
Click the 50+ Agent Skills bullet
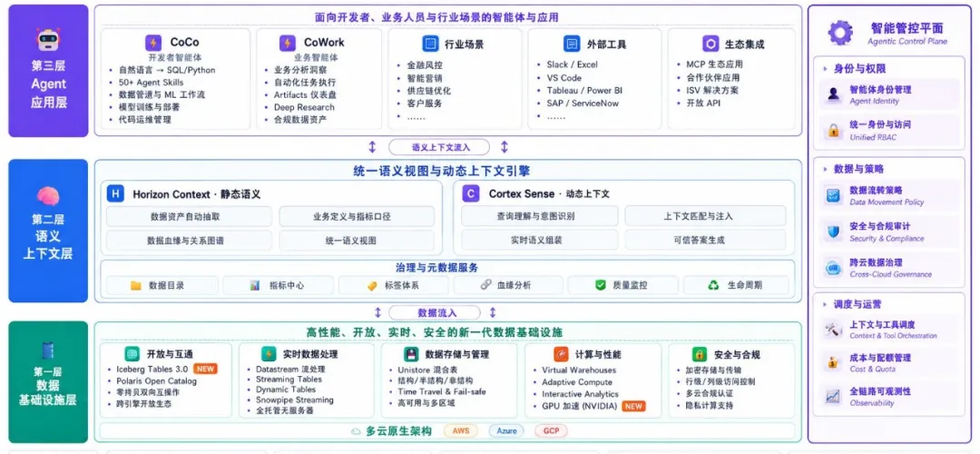(152, 83)
